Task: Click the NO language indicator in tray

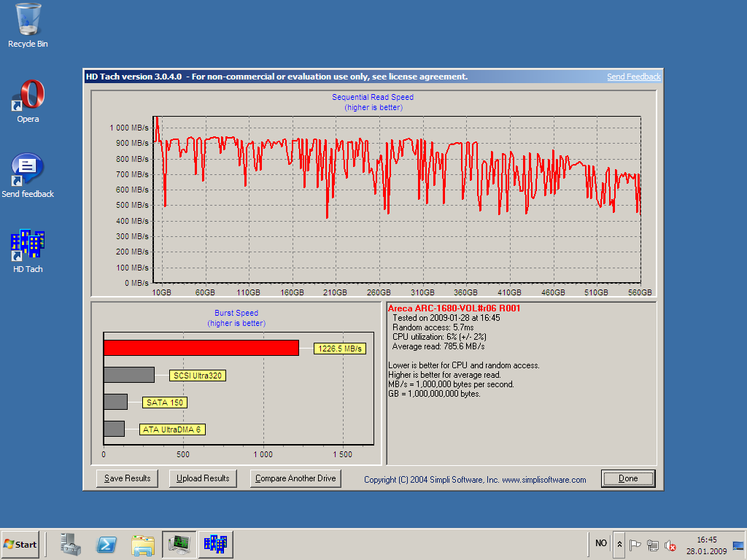Action: click(x=601, y=543)
